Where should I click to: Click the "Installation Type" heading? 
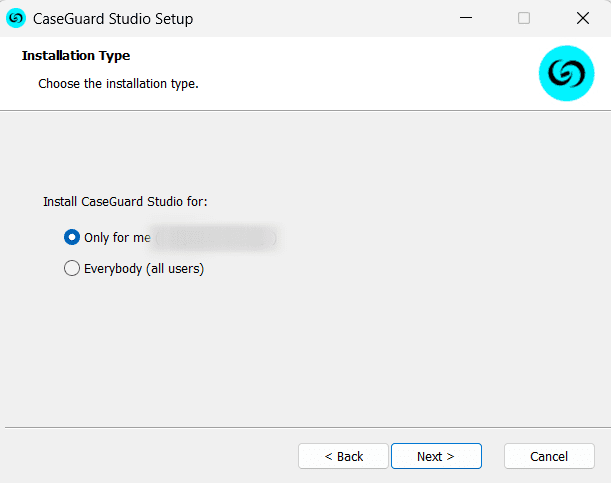click(76, 56)
